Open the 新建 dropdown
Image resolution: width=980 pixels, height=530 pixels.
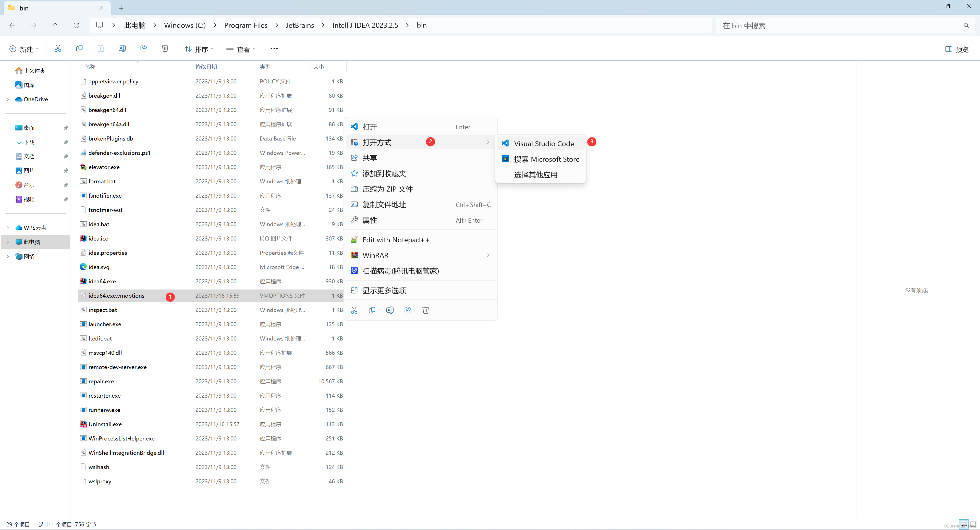point(24,49)
